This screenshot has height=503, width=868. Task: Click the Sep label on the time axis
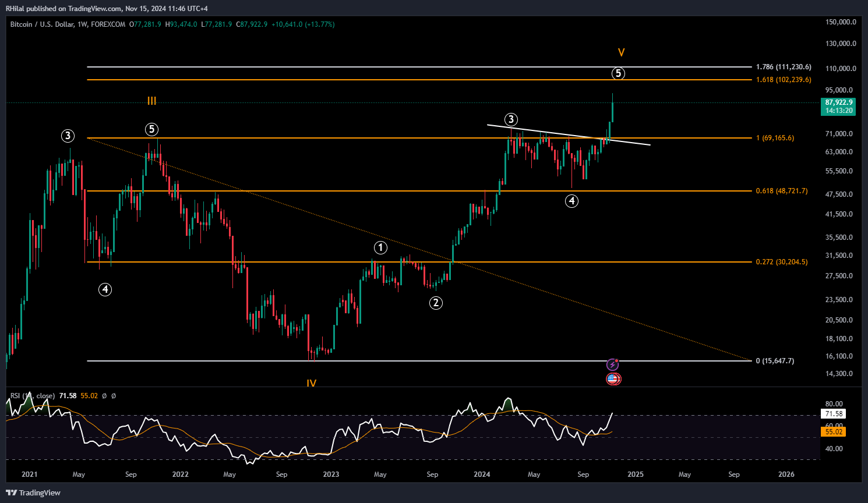click(583, 474)
